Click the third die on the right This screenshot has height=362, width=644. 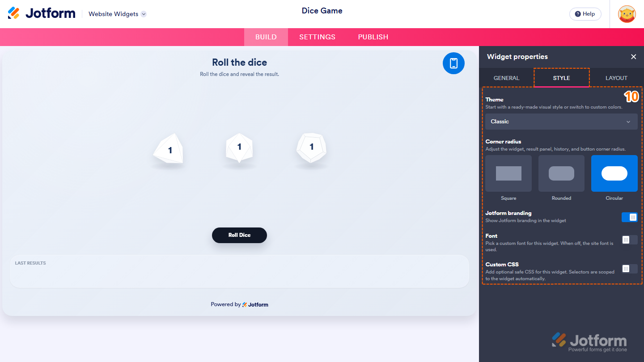coord(311,147)
